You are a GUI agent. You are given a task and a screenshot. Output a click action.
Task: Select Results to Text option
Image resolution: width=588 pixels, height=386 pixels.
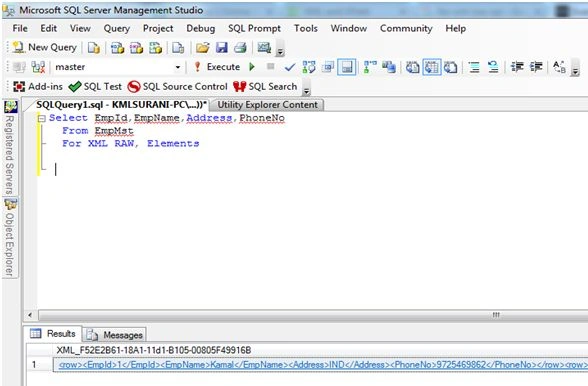(412, 68)
